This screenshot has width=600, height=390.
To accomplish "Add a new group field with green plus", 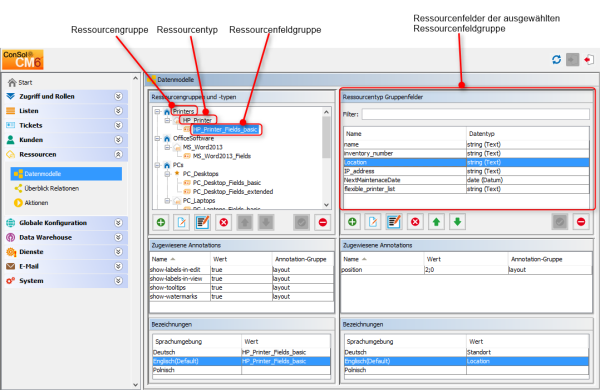I will (x=352, y=222).
